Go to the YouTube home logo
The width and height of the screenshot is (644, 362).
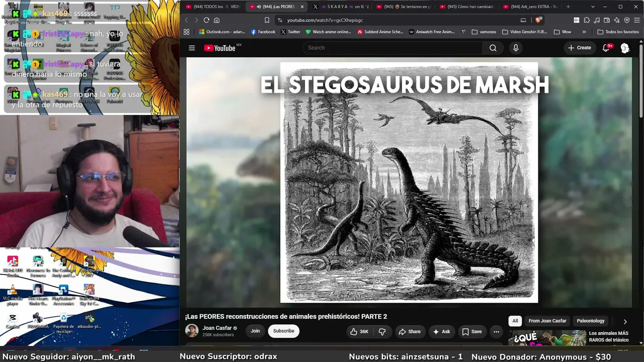pos(220,48)
